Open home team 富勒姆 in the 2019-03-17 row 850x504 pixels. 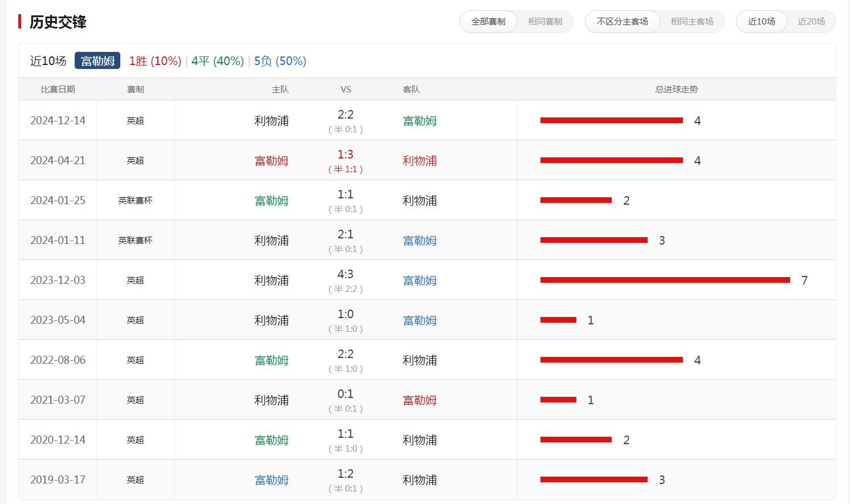tap(271, 480)
